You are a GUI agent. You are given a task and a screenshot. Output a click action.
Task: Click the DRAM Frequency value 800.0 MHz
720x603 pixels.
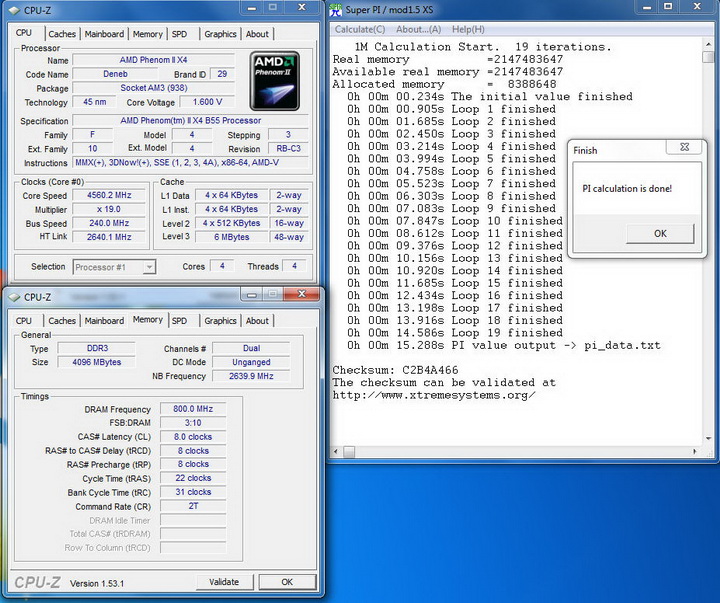(193, 409)
